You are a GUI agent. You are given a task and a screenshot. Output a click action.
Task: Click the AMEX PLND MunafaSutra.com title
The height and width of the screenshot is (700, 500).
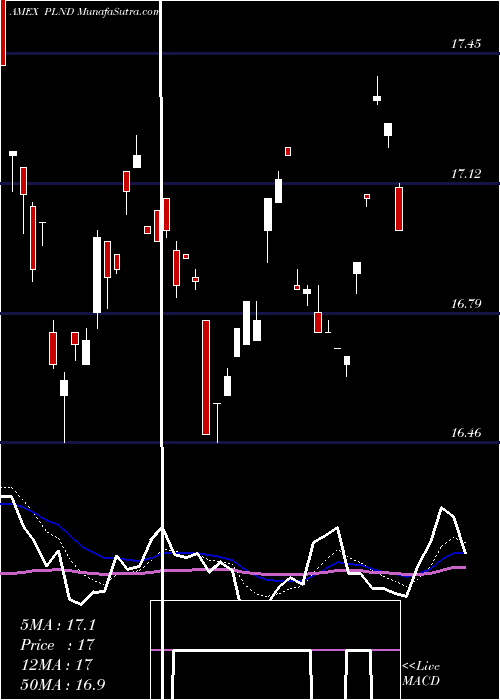(83, 12)
